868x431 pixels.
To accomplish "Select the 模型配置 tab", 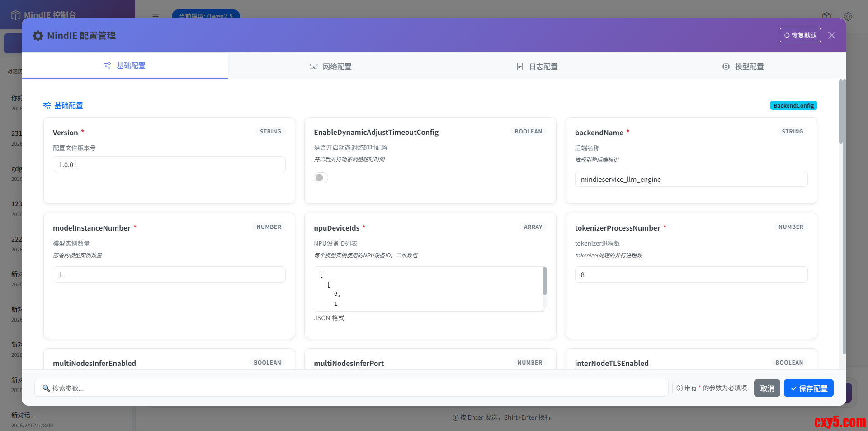I will coord(743,66).
